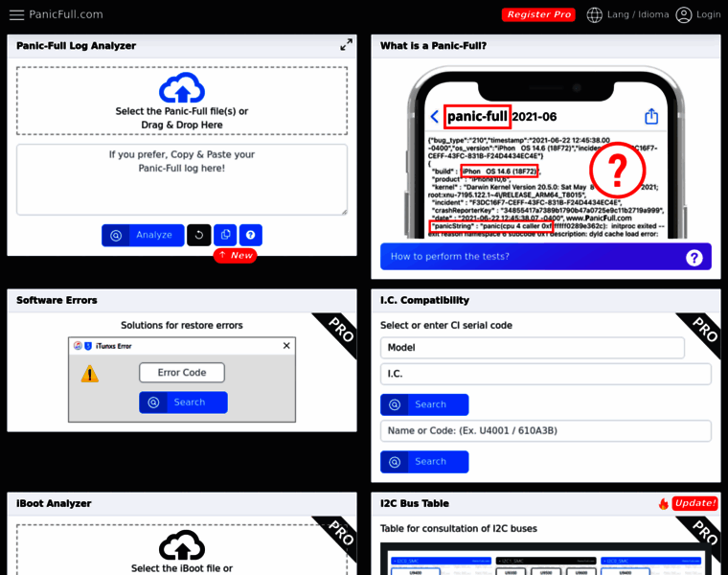This screenshot has height=575, width=728.
Task: Click the globe language icon
Action: coord(595,15)
